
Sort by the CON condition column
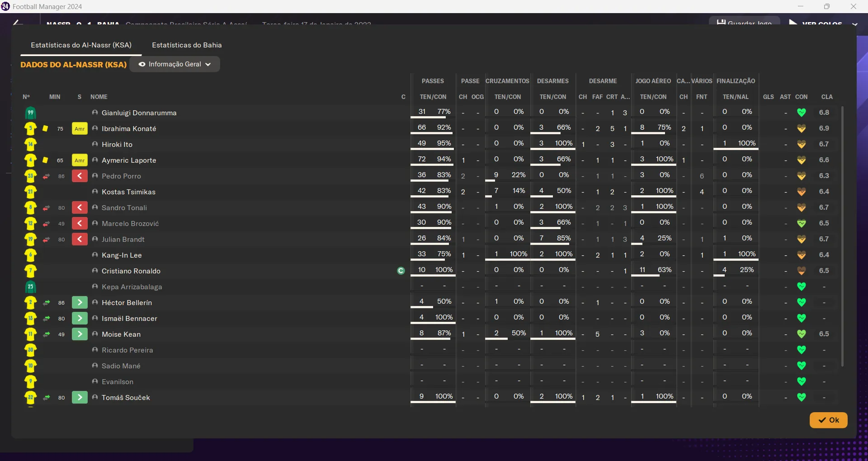tap(801, 97)
